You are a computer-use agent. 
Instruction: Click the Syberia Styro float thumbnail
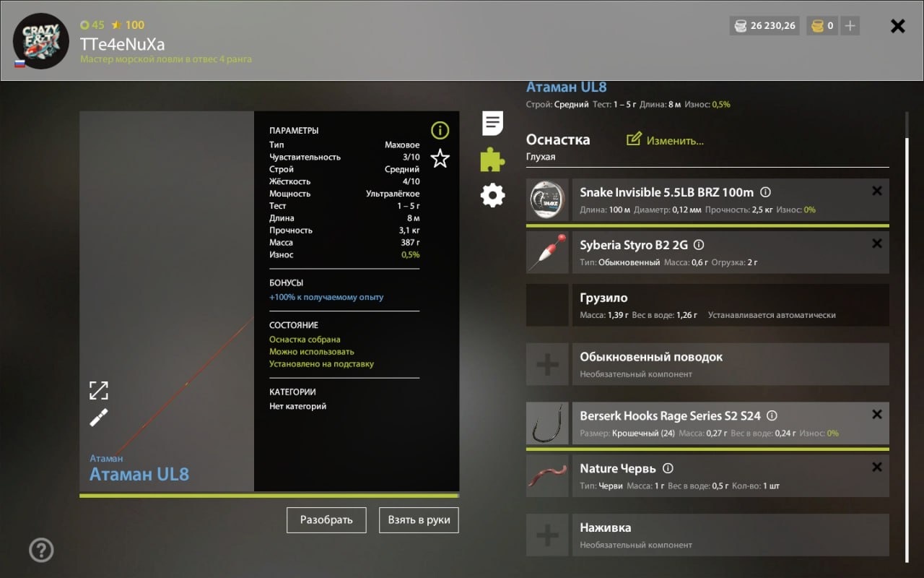(547, 252)
